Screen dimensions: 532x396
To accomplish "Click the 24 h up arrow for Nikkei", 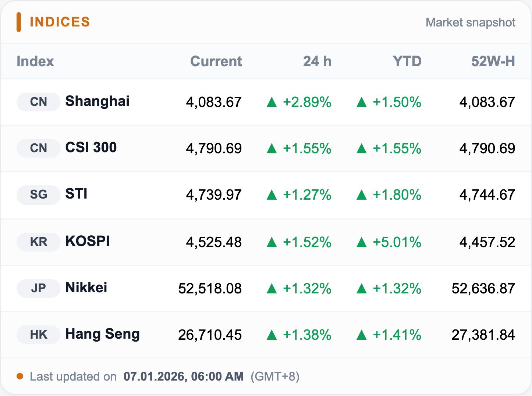I will [272, 289].
